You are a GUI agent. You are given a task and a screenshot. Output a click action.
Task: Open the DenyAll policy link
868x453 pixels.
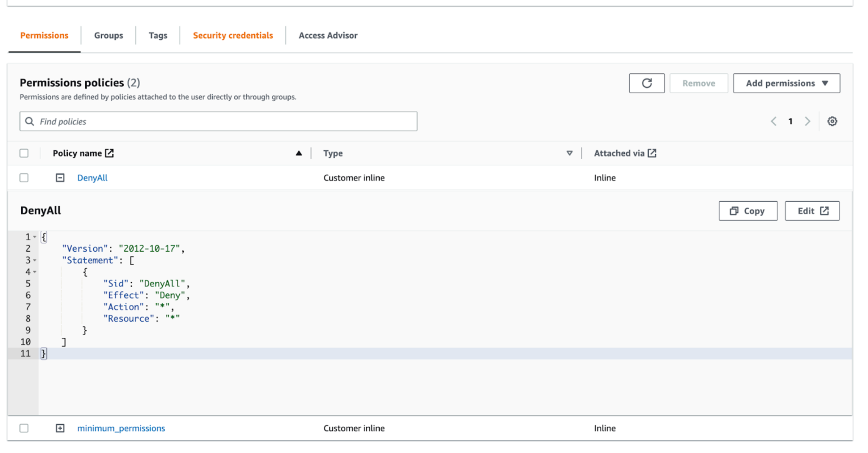92,178
